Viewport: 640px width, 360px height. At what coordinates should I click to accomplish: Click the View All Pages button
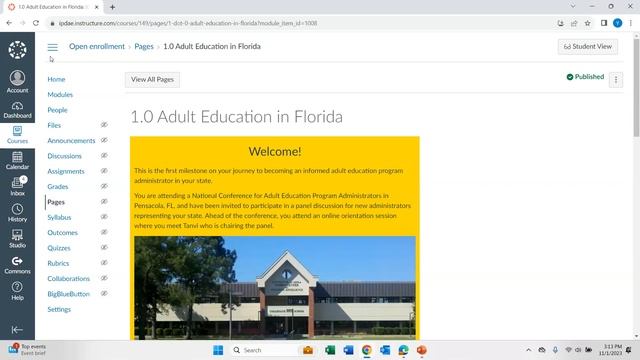[152, 80]
